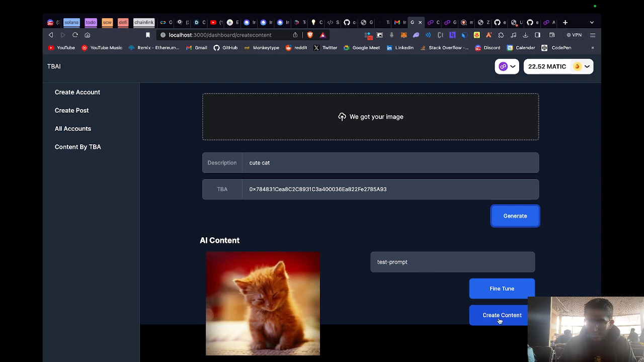Open the Discord bookmark
This screenshot has width=644, height=362.
[488, 48]
